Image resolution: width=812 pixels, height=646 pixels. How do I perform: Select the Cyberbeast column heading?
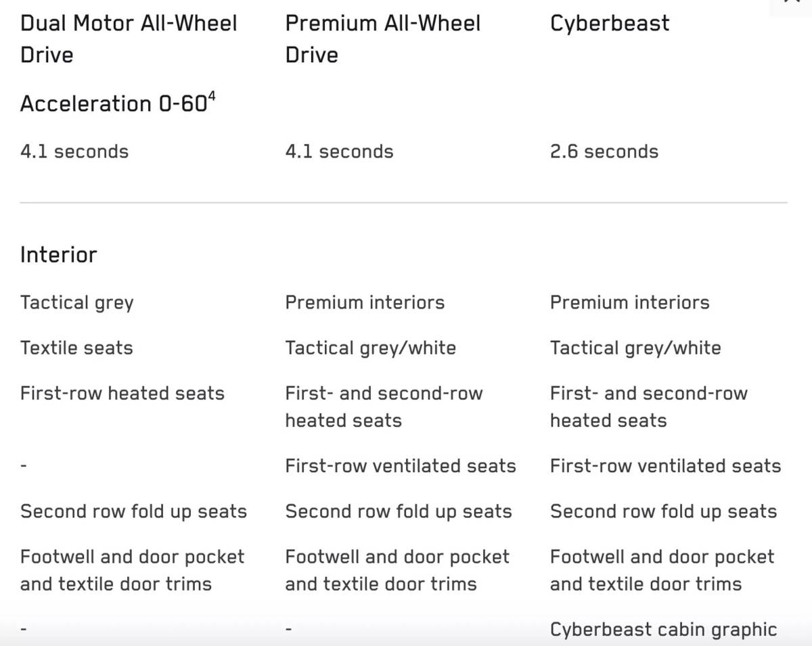(x=610, y=23)
